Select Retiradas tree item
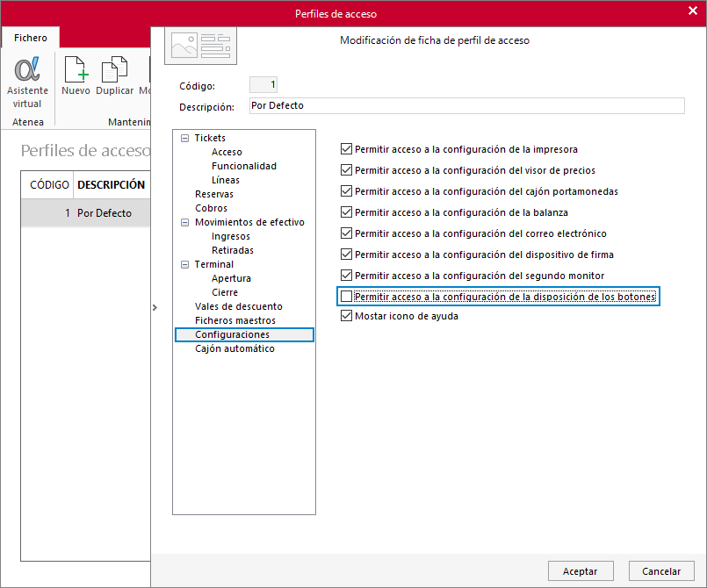 tap(233, 250)
